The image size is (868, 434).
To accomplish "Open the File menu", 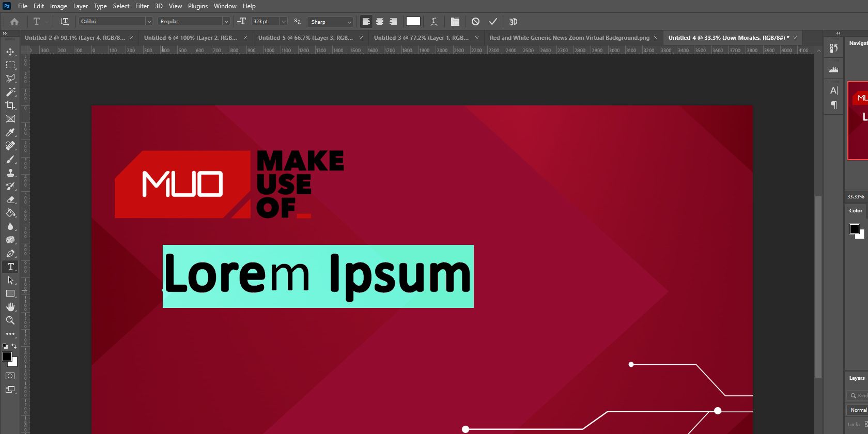I will click(23, 6).
